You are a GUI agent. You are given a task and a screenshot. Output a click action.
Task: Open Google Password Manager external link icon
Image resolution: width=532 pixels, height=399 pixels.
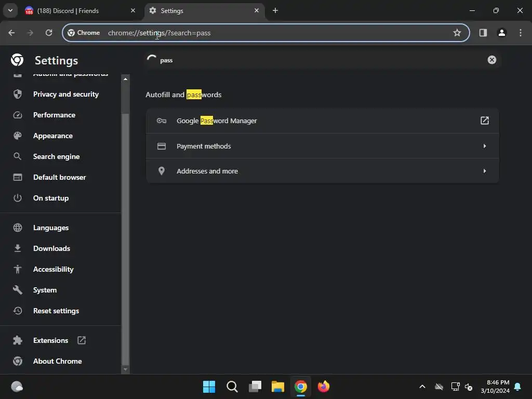point(485,121)
